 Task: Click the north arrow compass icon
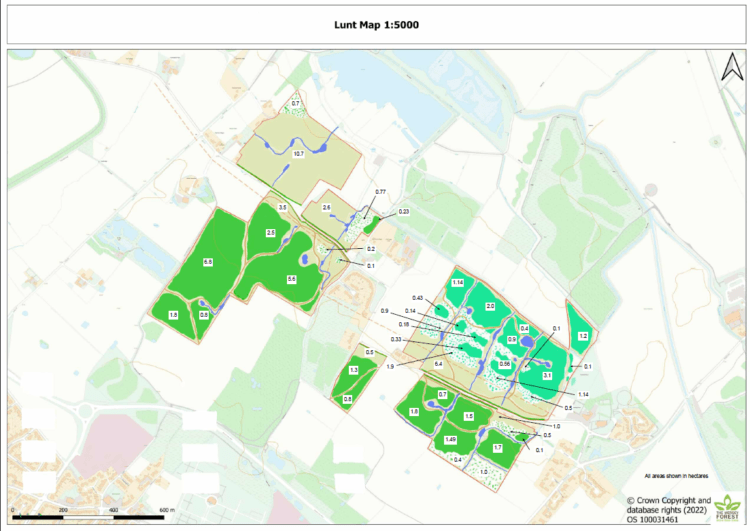click(x=730, y=66)
